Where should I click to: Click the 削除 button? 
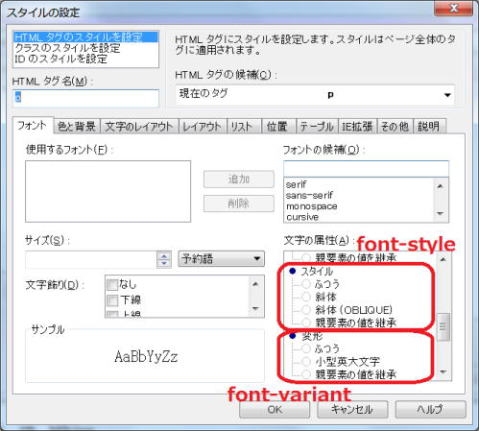239,203
